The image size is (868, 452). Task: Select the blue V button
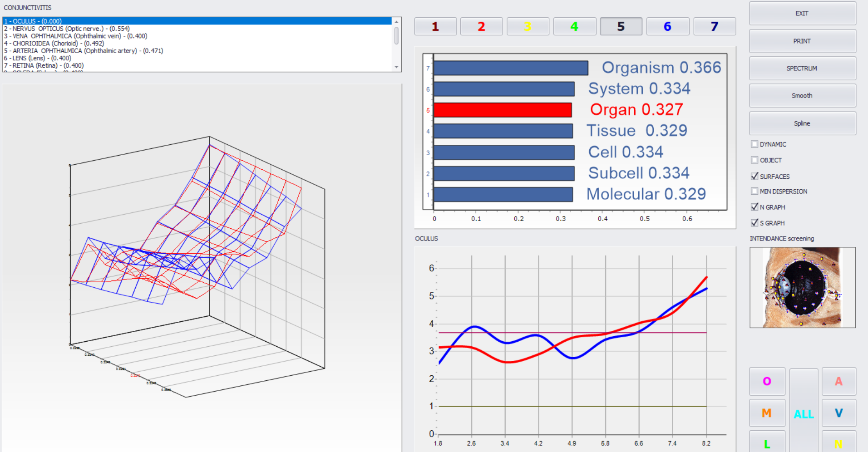[838, 413]
